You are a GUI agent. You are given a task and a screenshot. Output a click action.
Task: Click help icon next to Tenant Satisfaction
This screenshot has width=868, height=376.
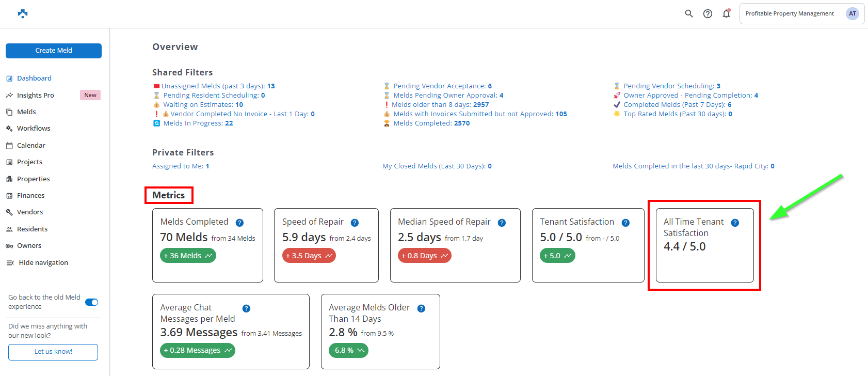pos(625,223)
